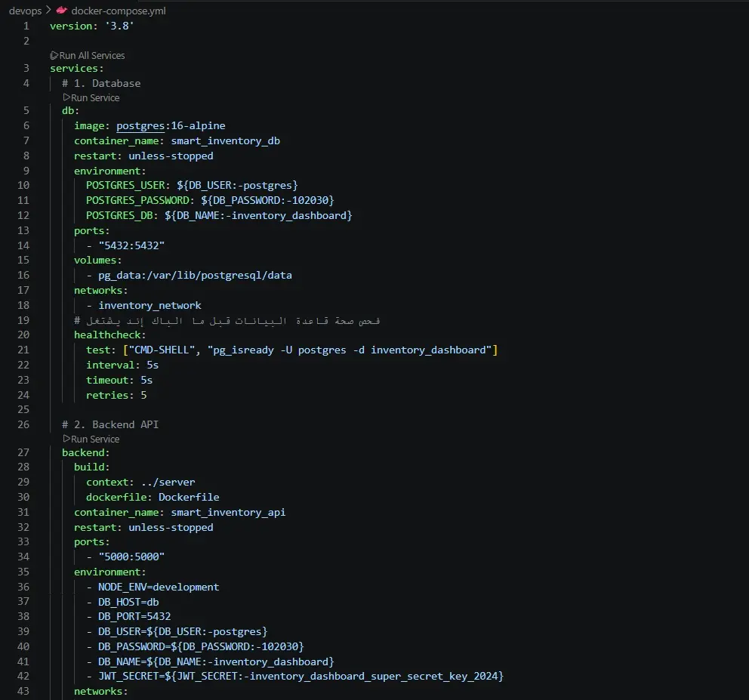
Task: Click the play icon beside Run Service for db
Action: [66, 97]
